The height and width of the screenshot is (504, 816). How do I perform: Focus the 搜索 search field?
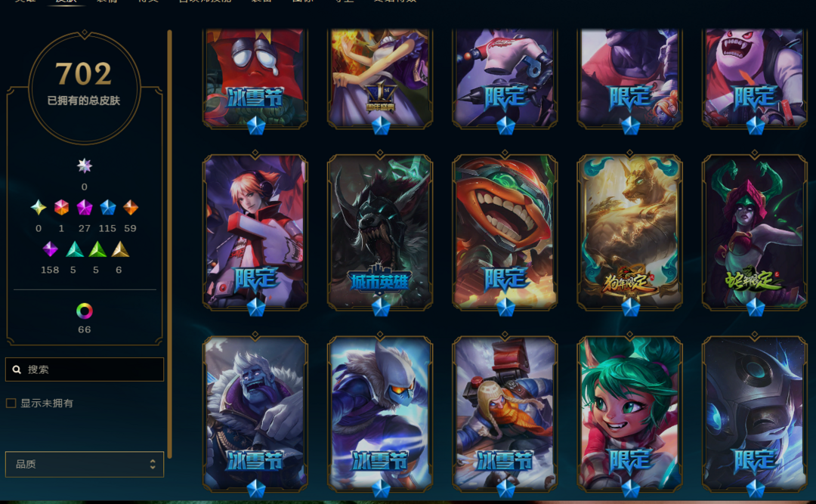coord(85,369)
